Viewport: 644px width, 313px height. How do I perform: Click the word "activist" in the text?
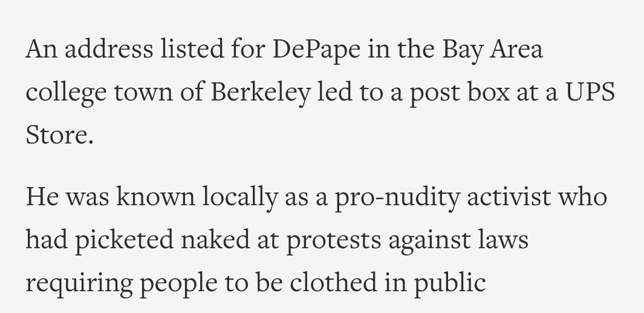(x=509, y=196)
